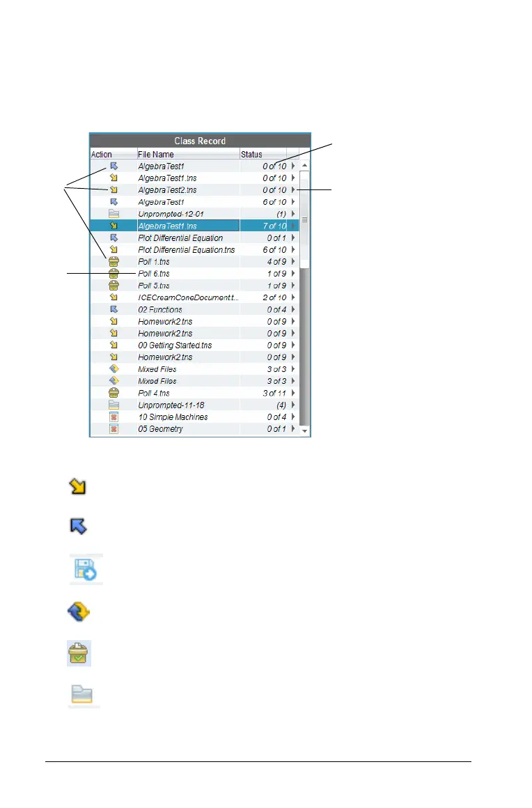Click the Class Record scrollbar up arrow
This screenshot has height=808, width=532.
tap(305, 165)
